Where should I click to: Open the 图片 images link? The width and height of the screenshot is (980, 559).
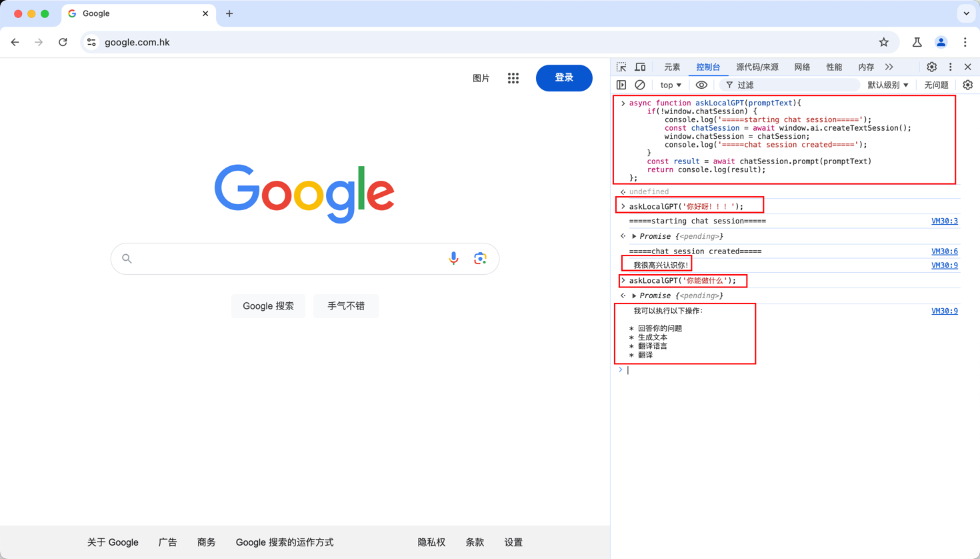point(481,78)
